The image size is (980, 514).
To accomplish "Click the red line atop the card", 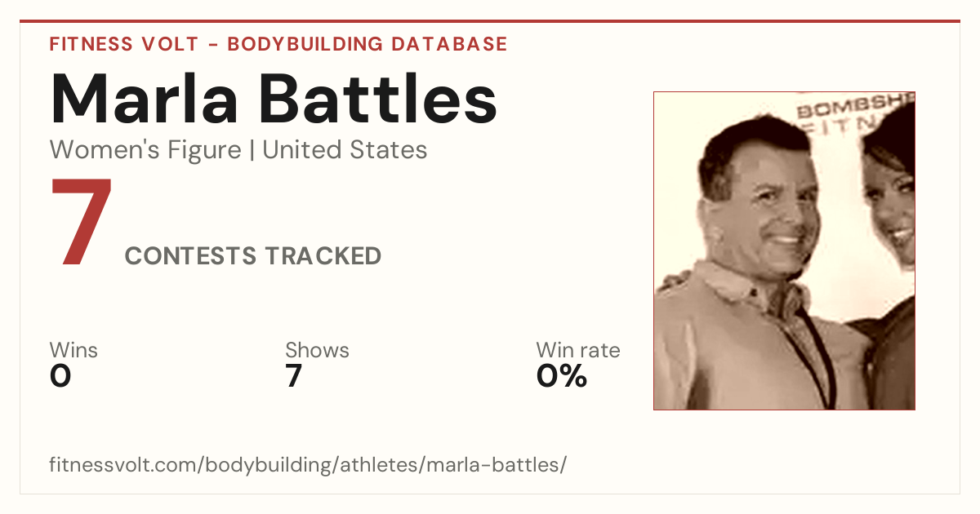I will tap(490, 21).
